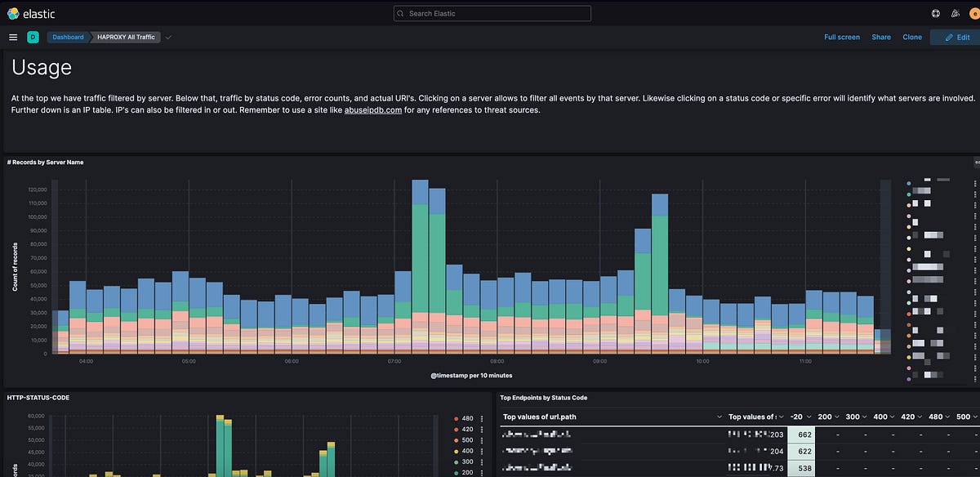Open the help icon in the top bar
980x477 pixels.
coord(933,13)
